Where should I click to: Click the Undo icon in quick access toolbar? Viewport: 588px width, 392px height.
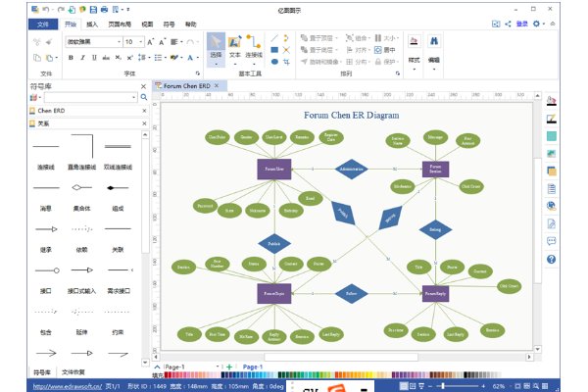click(x=45, y=10)
